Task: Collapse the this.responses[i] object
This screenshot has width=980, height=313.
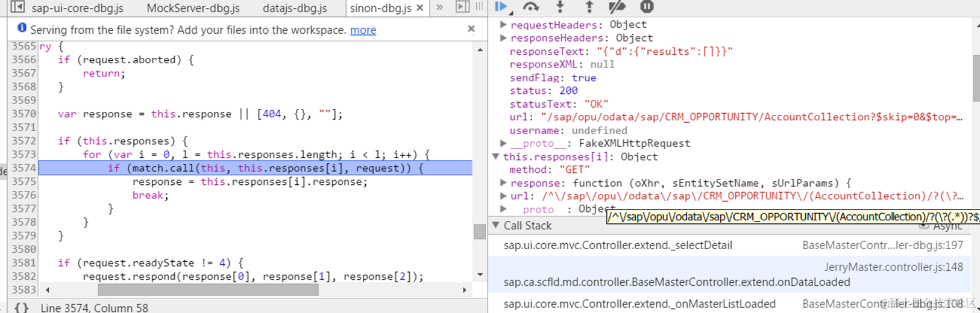Action: 495,156
